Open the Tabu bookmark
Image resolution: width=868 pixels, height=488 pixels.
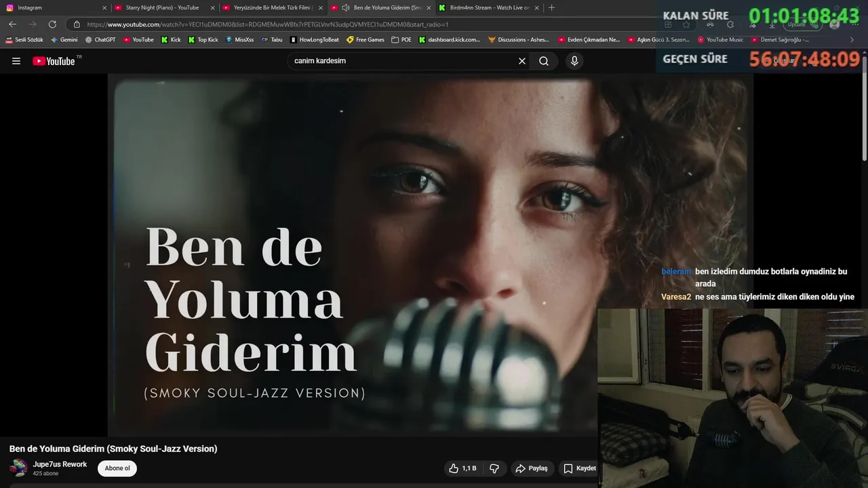pyautogui.click(x=272, y=40)
